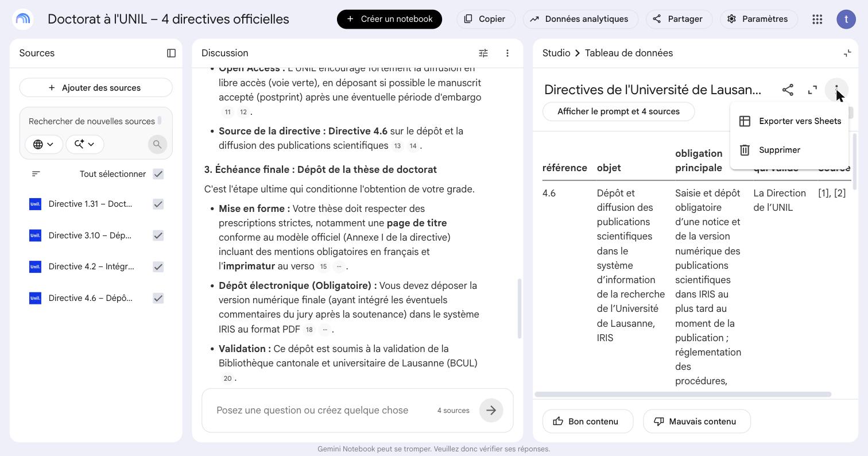868x456 pixels.
Task: Uncheck Directive 3.10 source checkbox
Action: [158, 235]
